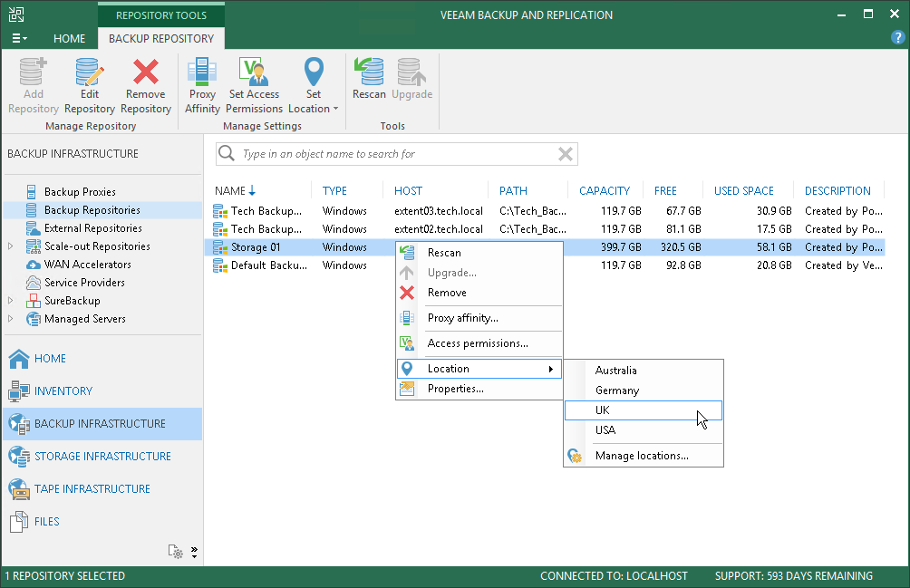Open the Storage Infrastructure view
Viewport: 910px width, 588px height.
pos(102,456)
